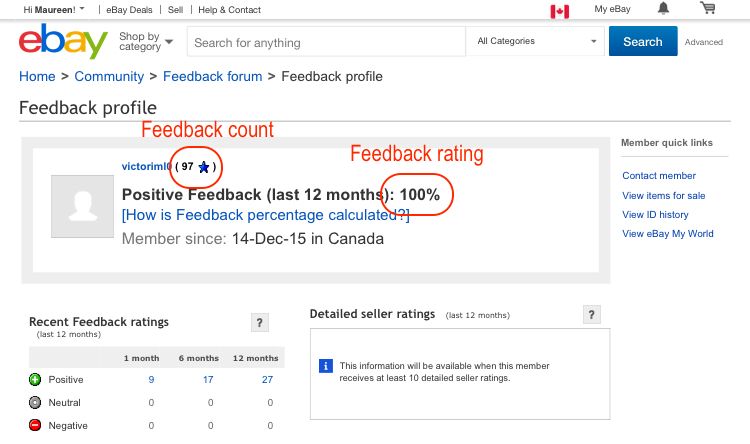Open the My eBay menu
750x444 pixels.
click(x=612, y=9)
